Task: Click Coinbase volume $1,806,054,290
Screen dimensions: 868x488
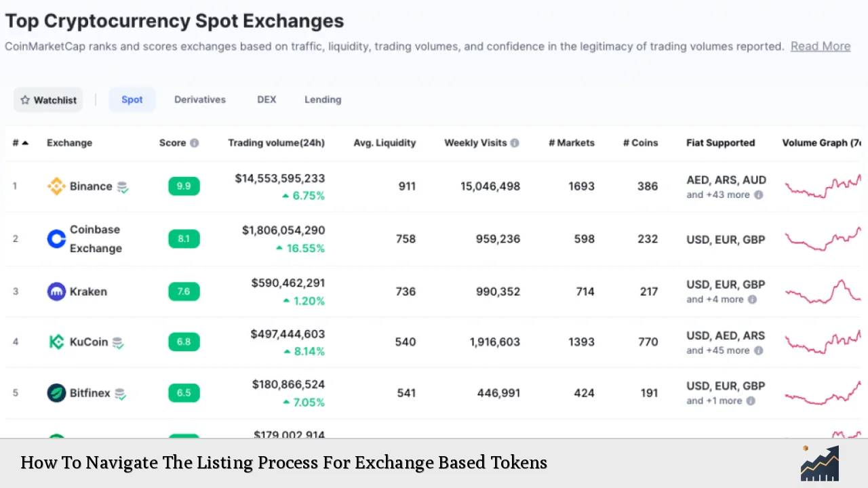Action: coord(283,230)
